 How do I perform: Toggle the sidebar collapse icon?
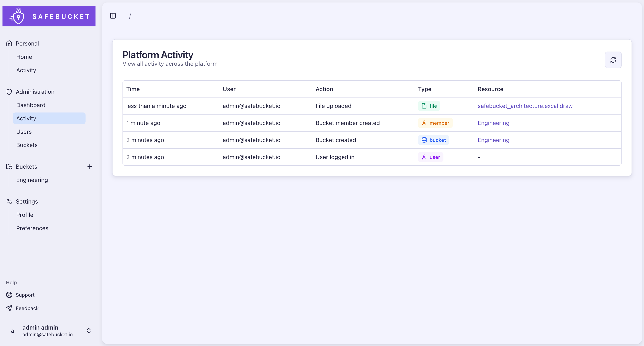pyautogui.click(x=113, y=16)
